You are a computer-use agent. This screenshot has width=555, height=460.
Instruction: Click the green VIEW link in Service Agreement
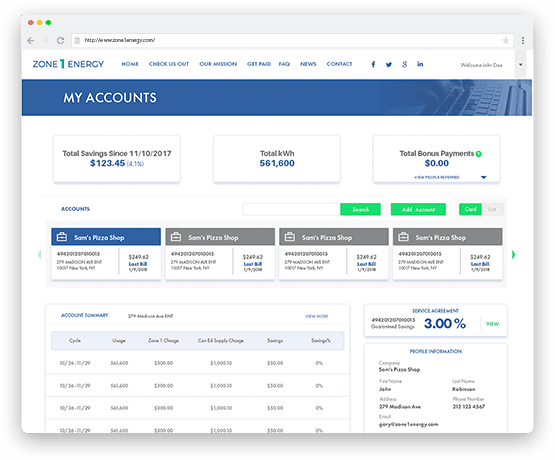click(492, 324)
